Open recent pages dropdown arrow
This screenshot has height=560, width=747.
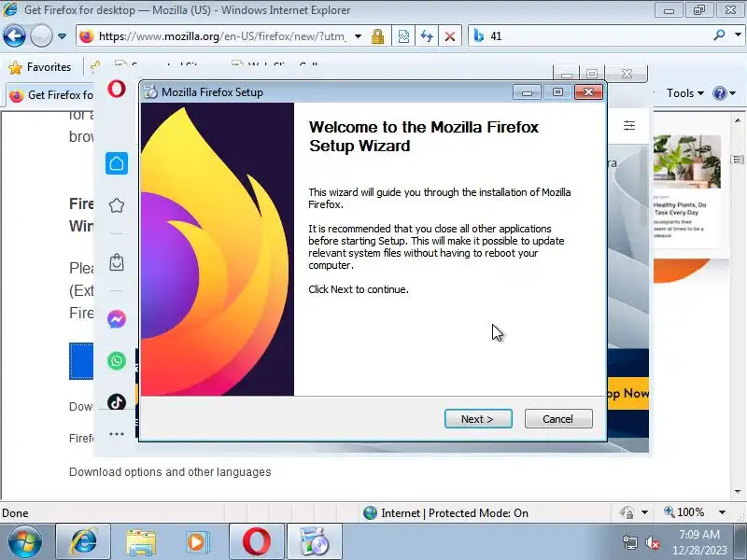[x=62, y=36]
